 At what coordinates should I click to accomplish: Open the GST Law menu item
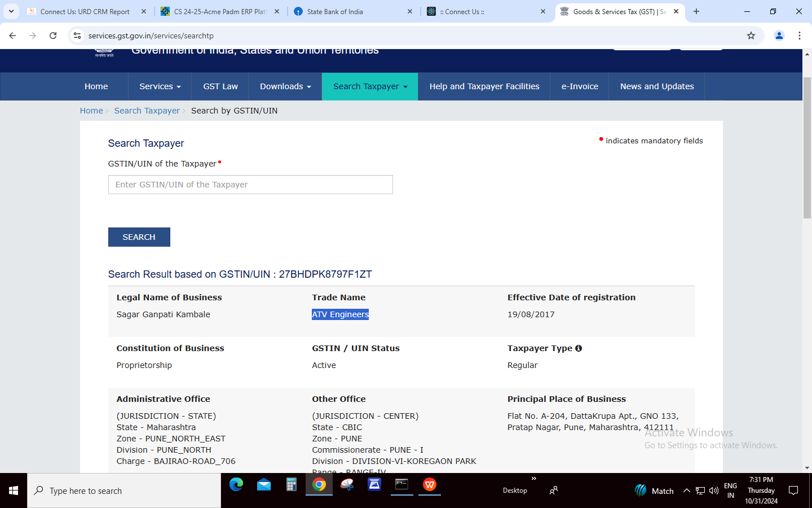click(220, 86)
